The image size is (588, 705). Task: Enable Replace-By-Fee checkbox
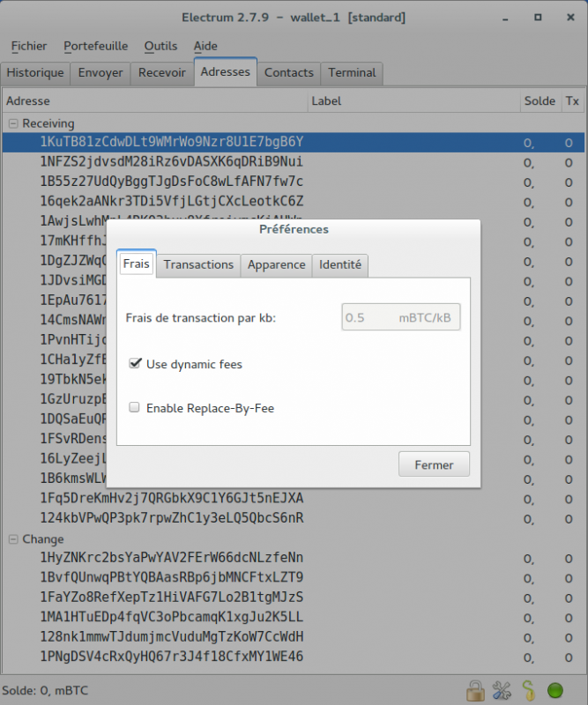pos(134,407)
